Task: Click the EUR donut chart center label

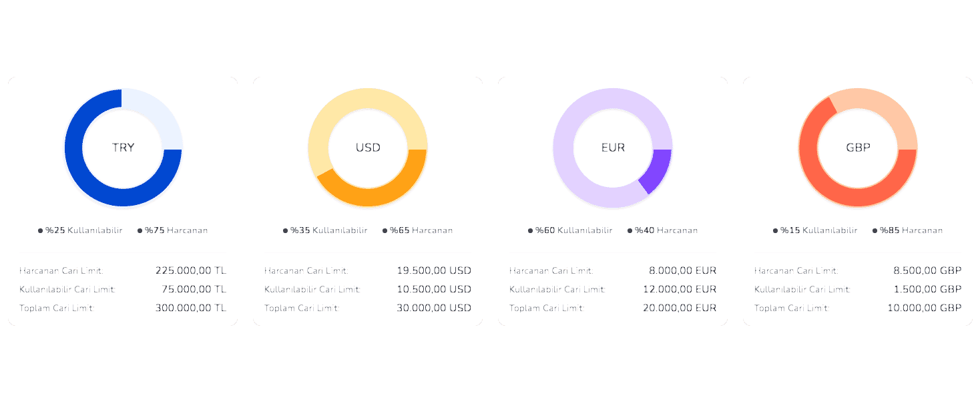Action: coord(613,148)
